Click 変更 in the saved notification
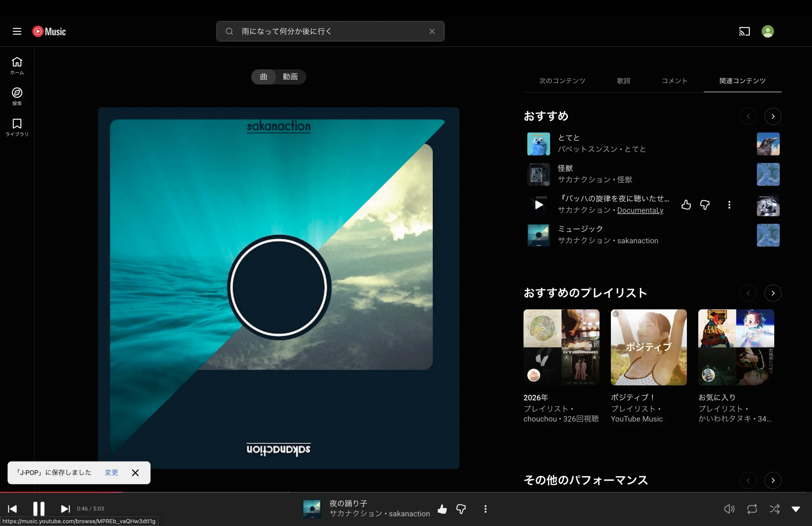Screen dimensions: 812x526 pyautogui.click(x=111, y=473)
